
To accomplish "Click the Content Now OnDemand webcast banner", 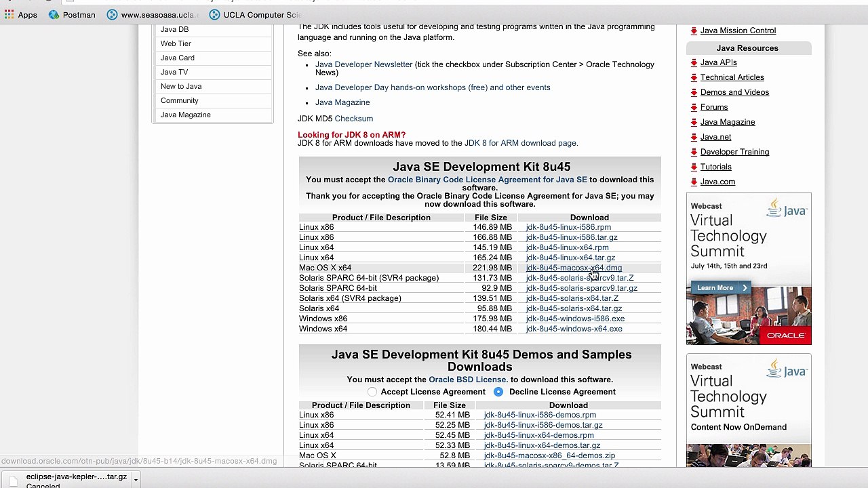I will coord(749,410).
